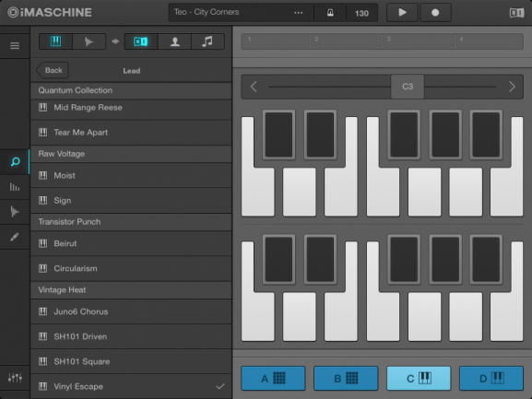Open the three-dots project options

pyautogui.click(x=298, y=13)
